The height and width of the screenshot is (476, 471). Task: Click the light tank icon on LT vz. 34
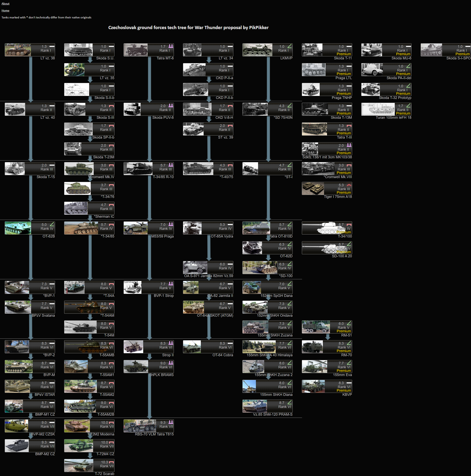(230, 46)
